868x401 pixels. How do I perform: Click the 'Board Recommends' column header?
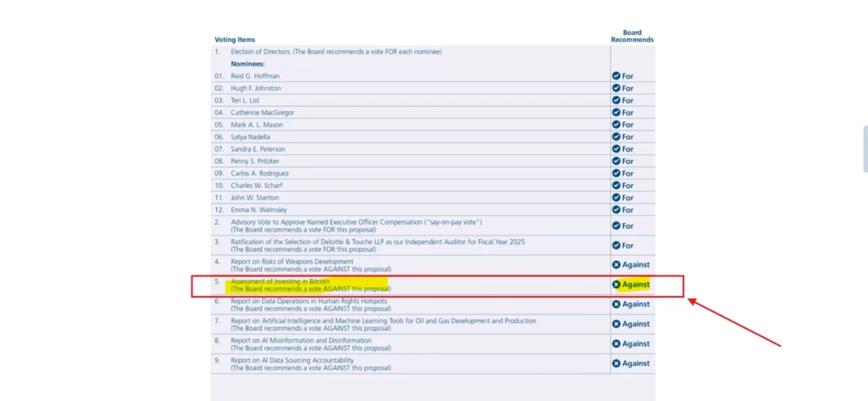coord(632,36)
